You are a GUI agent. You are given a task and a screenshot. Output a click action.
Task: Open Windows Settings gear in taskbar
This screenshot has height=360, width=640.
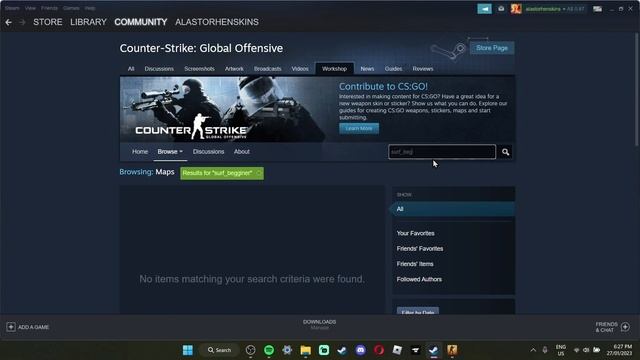pyautogui.click(x=287, y=350)
